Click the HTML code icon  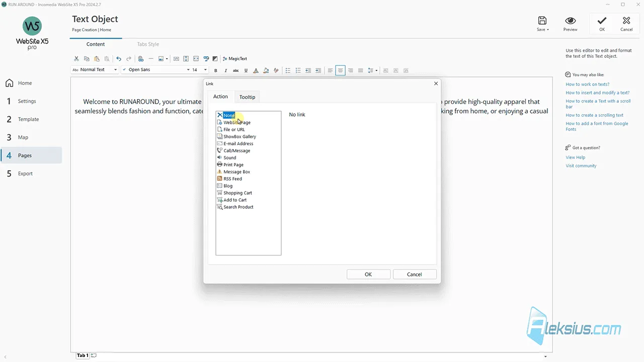tap(176, 59)
